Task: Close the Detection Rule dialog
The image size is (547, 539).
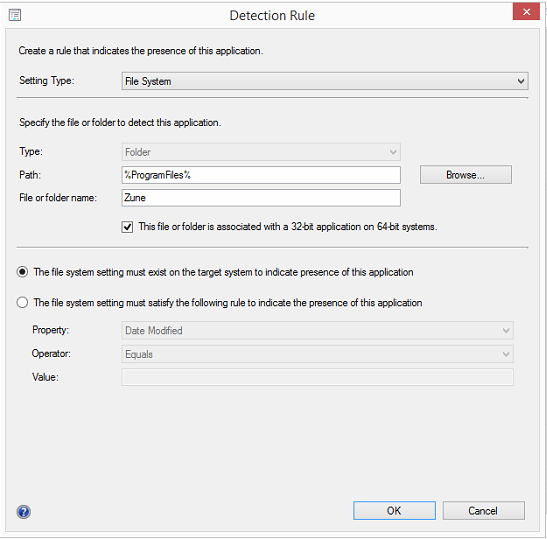Action: point(526,12)
